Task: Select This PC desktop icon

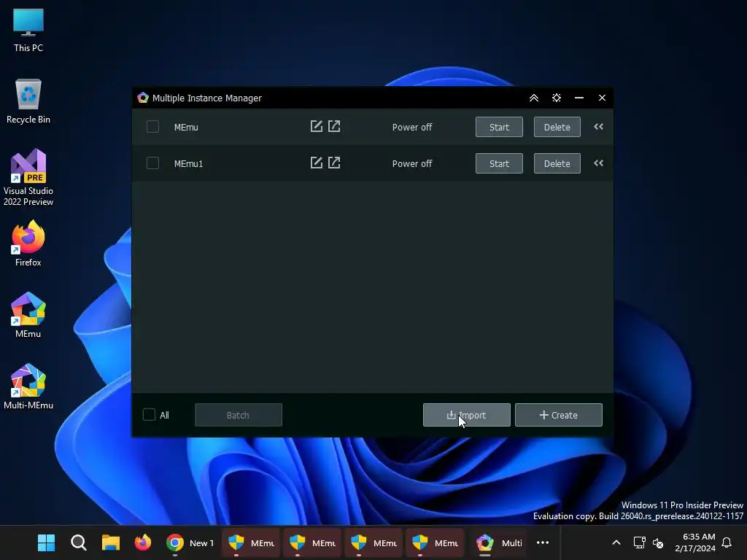Action: coord(28,31)
